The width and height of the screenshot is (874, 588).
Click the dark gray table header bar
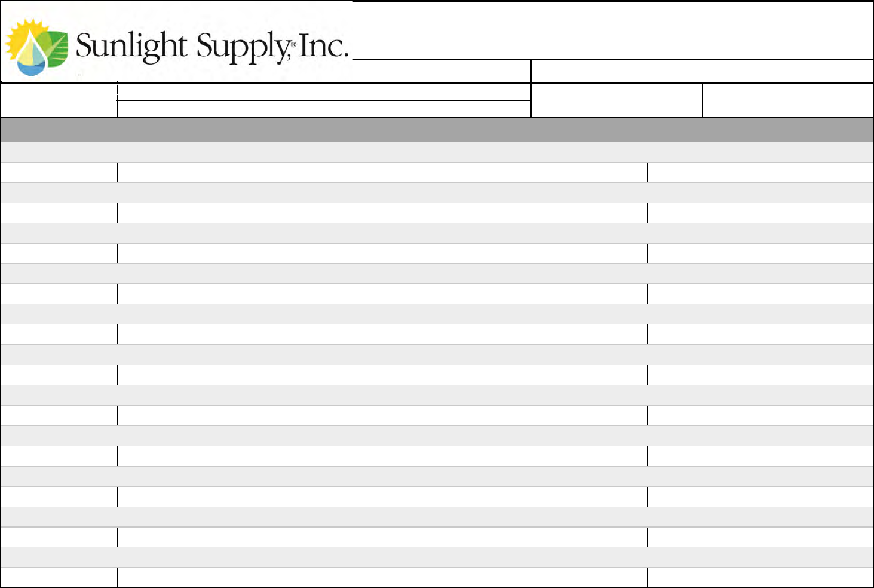pyautogui.click(x=437, y=129)
